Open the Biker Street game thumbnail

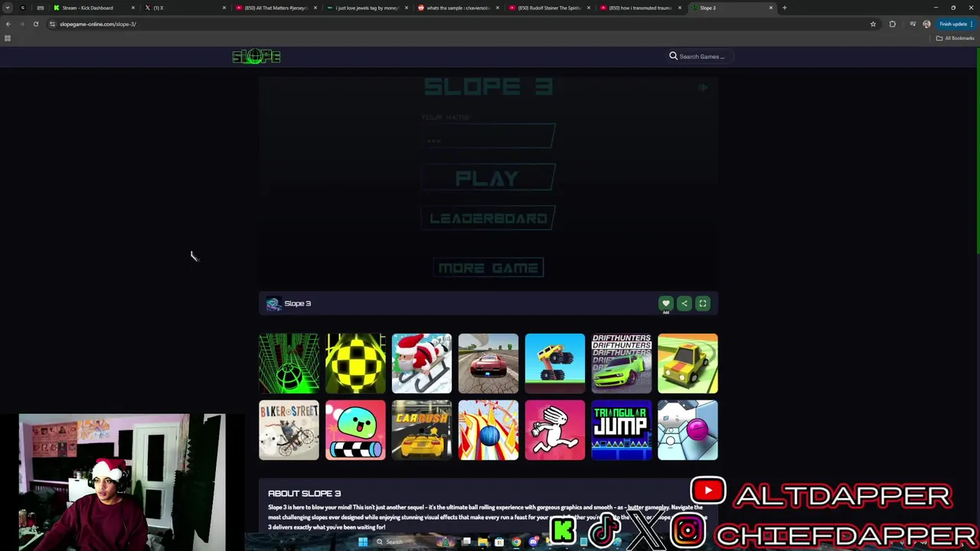289,430
